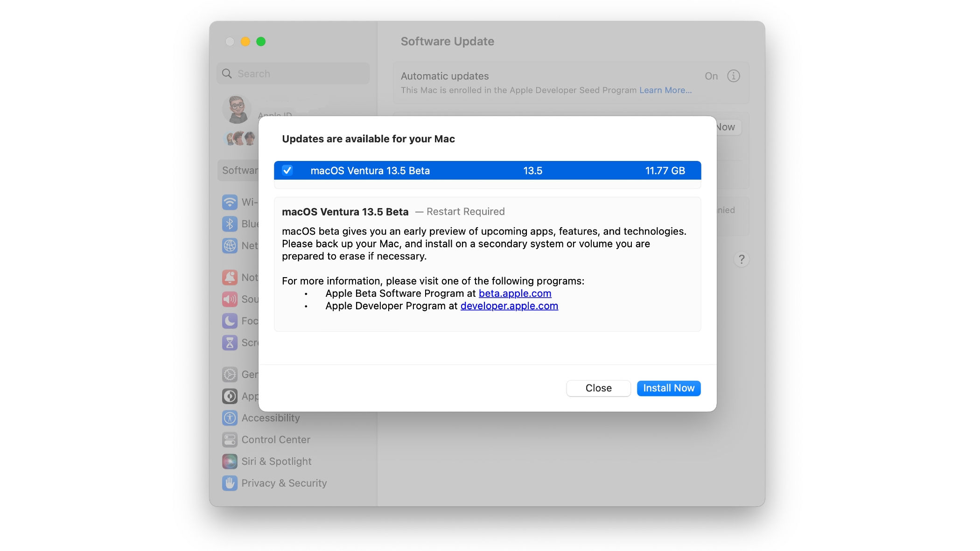The height and width of the screenshot is (551, 980).
Task: Click the Siri & Spotlight icon
Action: pyautogui.click(x=230, y=461)
